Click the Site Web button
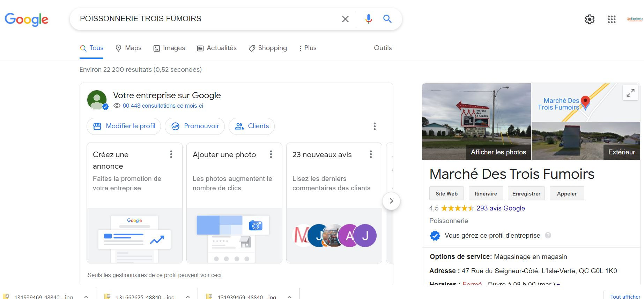644x299 pixels. (447, 194)
